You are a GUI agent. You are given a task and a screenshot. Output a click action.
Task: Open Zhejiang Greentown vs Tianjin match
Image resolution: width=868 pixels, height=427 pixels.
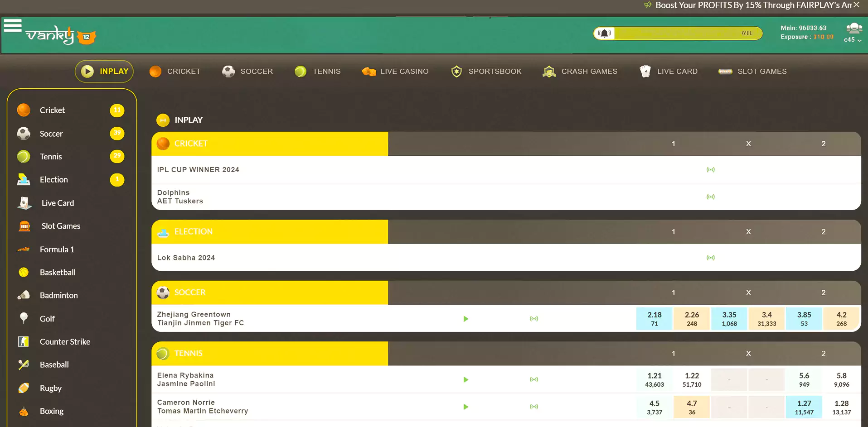(200, 318)
